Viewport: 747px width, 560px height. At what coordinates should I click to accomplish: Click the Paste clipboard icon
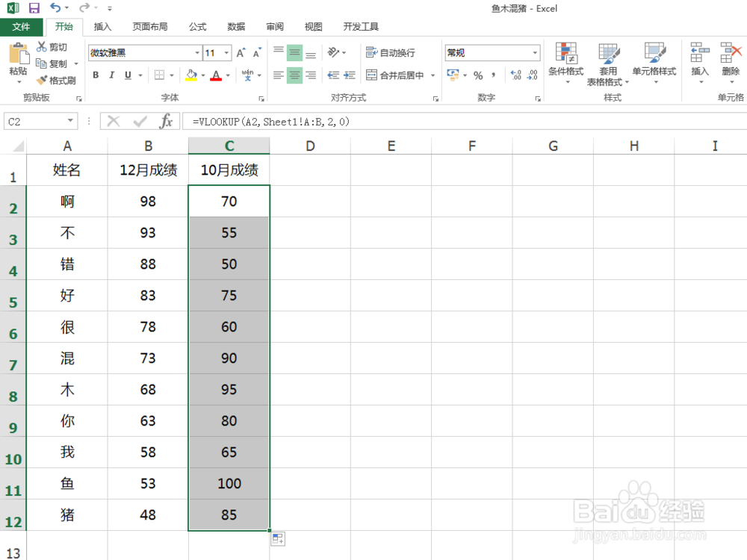(18, 53)
